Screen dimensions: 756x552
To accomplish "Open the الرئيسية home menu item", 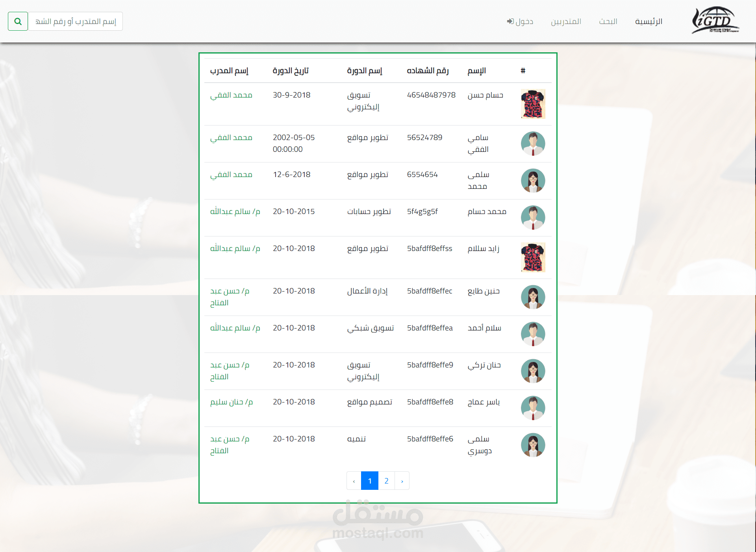I will tap(648, 21).
